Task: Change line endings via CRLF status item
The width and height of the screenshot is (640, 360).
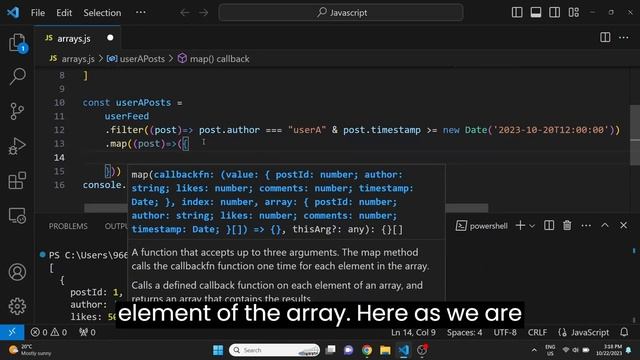Action: click(x=537, y=332)
